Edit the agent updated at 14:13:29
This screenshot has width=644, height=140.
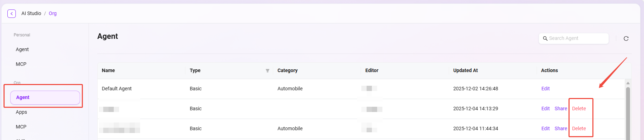click(545, 108)
